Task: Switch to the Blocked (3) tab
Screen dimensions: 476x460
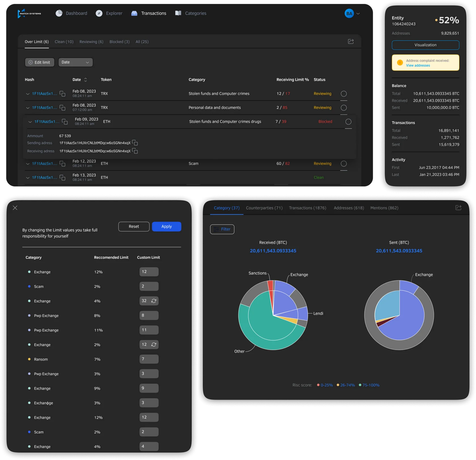Action: click(119, 42)
